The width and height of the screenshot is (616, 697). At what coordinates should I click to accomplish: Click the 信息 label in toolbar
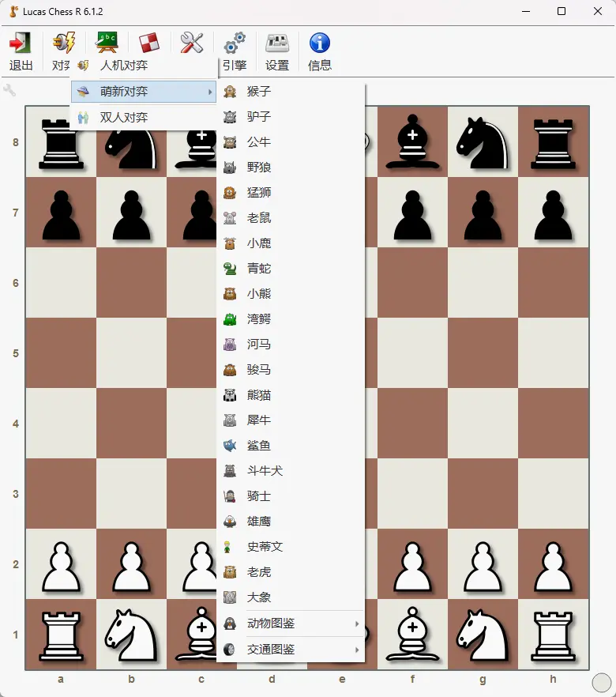tap(320, 66)
